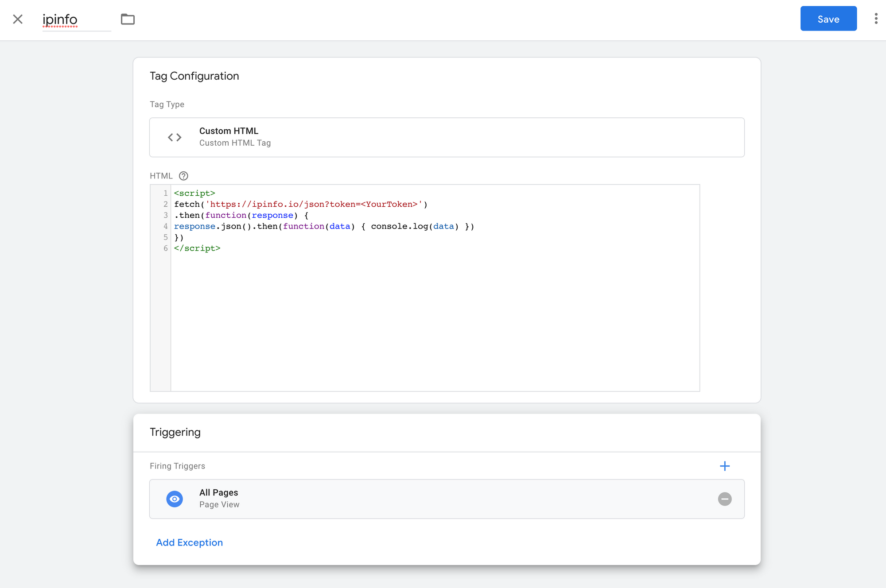
Task: Open the three-dot overflow menu
Action: point(876,19)
